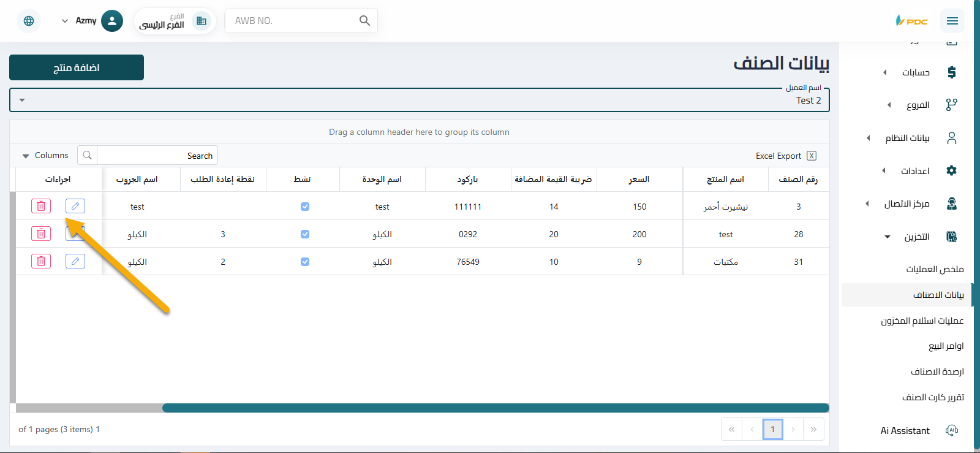The image size is (980, 453).
Task: Open تقرير كارت الصنف menu item
Action: coord(933,397)
